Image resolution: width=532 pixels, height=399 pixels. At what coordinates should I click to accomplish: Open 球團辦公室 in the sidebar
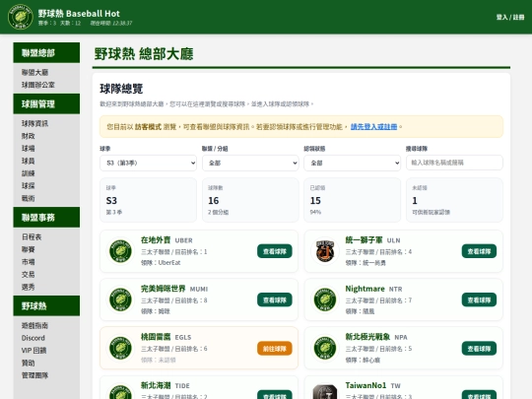coord(38,85)
